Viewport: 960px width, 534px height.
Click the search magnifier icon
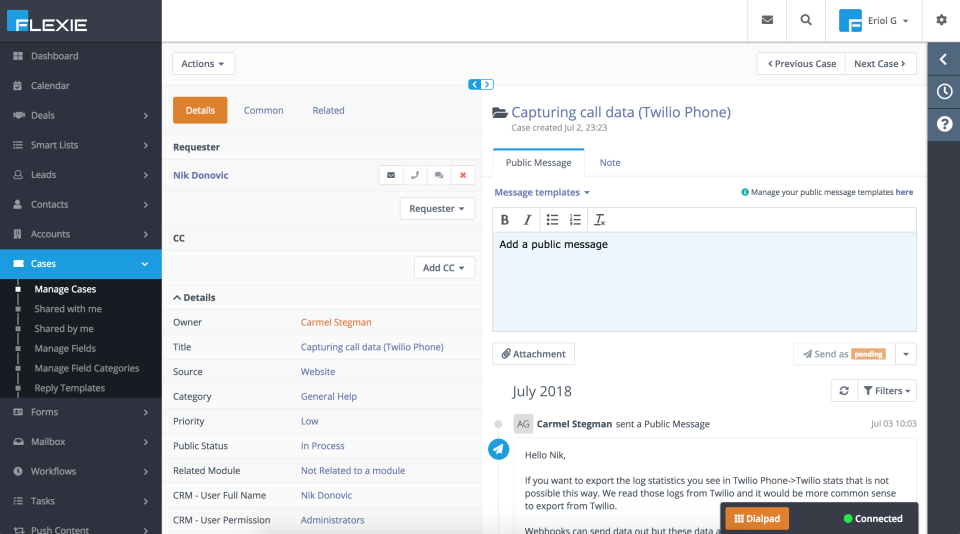[x=806, y=20]
